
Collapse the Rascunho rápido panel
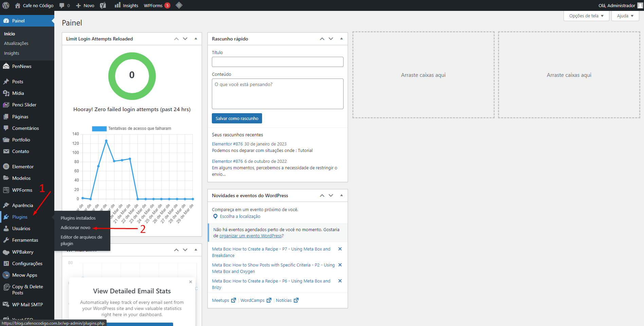342,39
